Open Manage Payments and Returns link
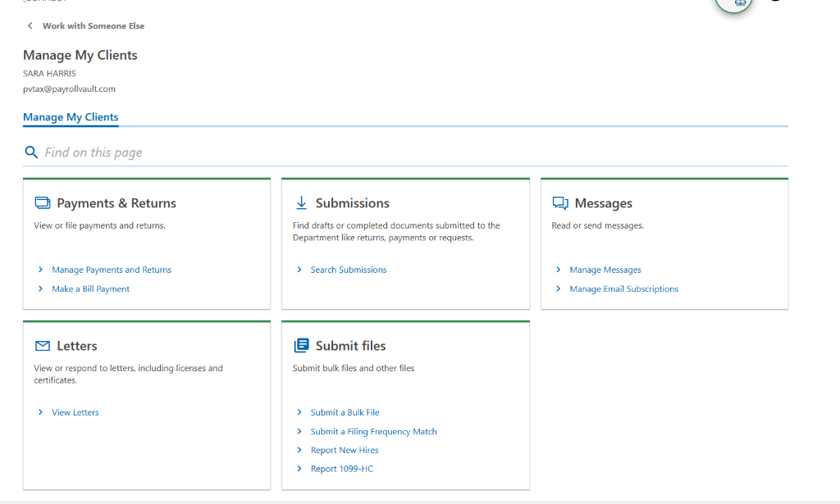840x504 pixels. point(112,270)
